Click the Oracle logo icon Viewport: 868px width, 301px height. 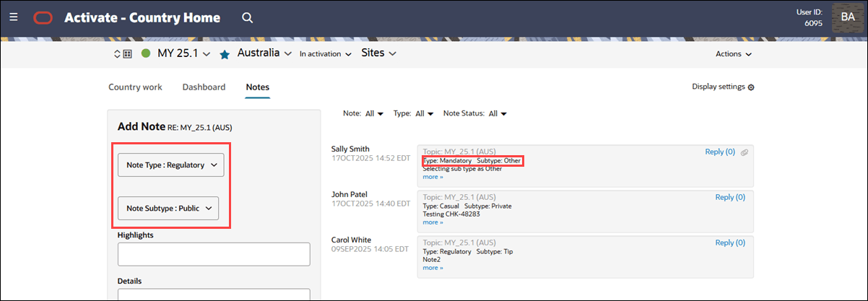click(43, 17)
